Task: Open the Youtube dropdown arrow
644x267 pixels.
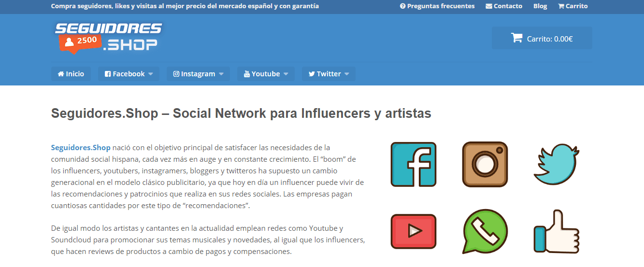Action: [286, 74]
